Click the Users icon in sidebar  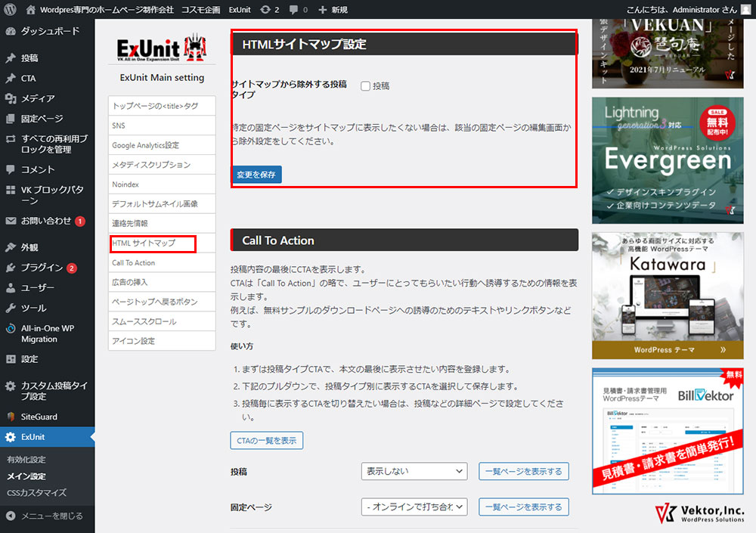pos(11,288)
